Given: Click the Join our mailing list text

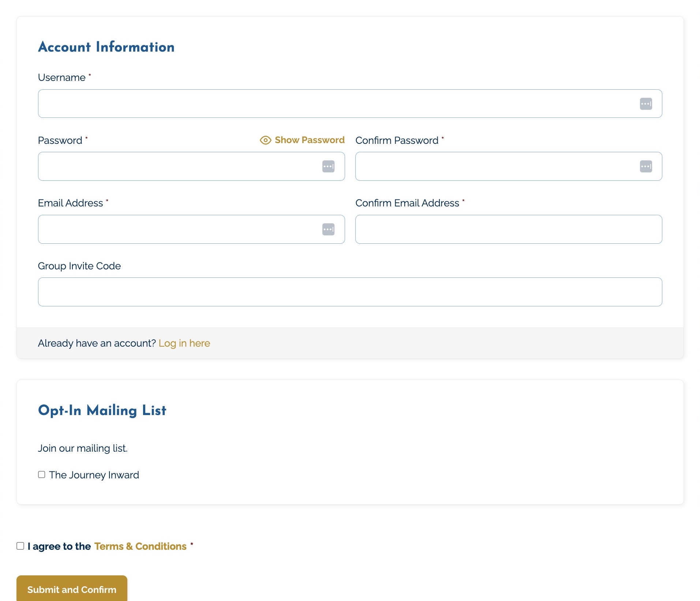Looking at the screenshot, I should coord(83,448).
